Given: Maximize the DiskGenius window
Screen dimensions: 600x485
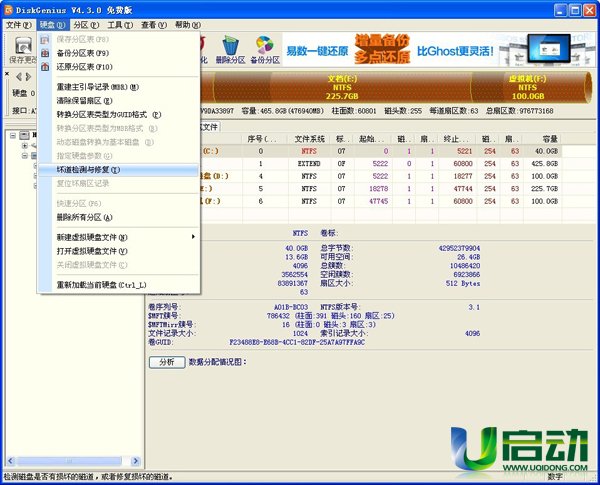Looking at the screenshot, I should coord(575,10).
